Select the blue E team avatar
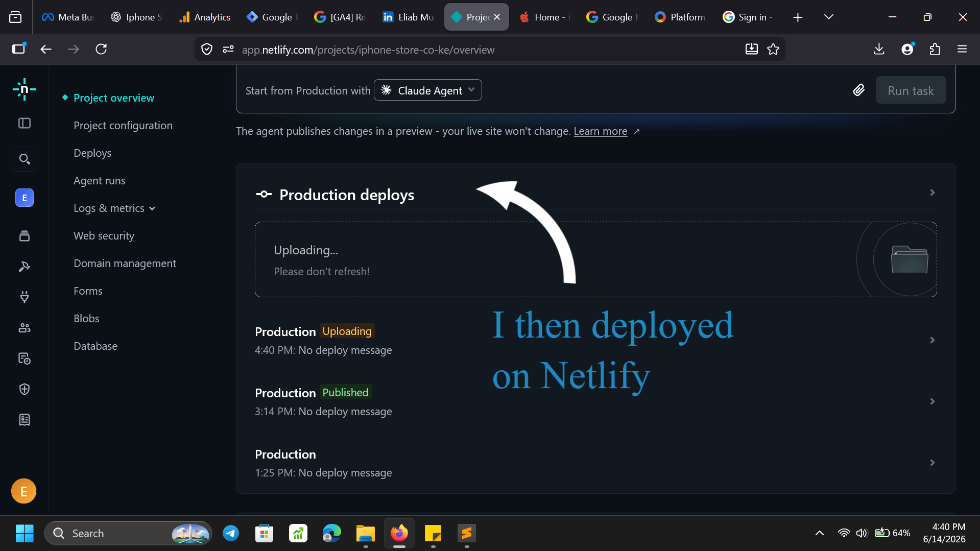The image size is (980, 551). tap(25, 198)
